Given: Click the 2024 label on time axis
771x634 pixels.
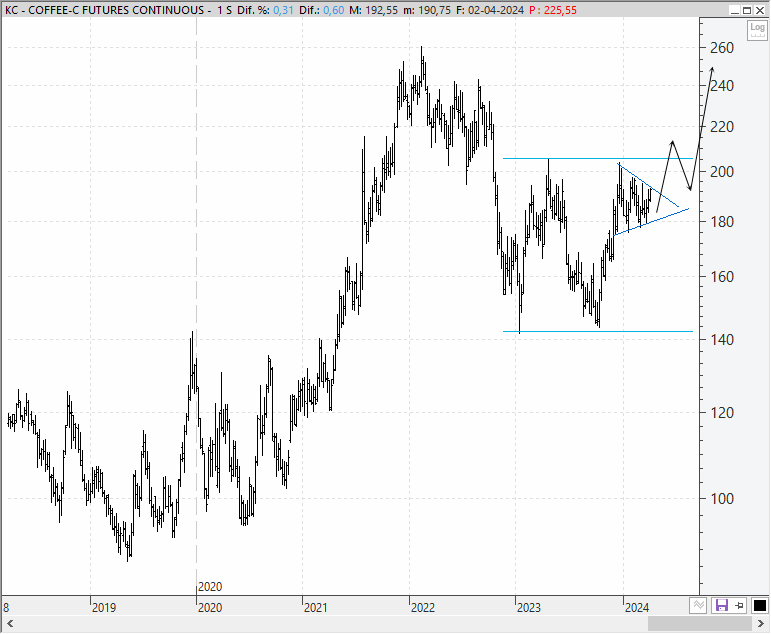Looking at the screenshot, I should pyautogui.click(x=637, y=608).
